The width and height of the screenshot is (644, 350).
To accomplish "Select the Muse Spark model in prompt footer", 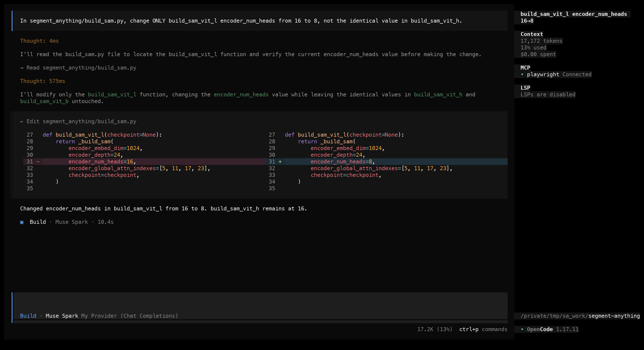I will pyautogui.click(x=62, y=316).
